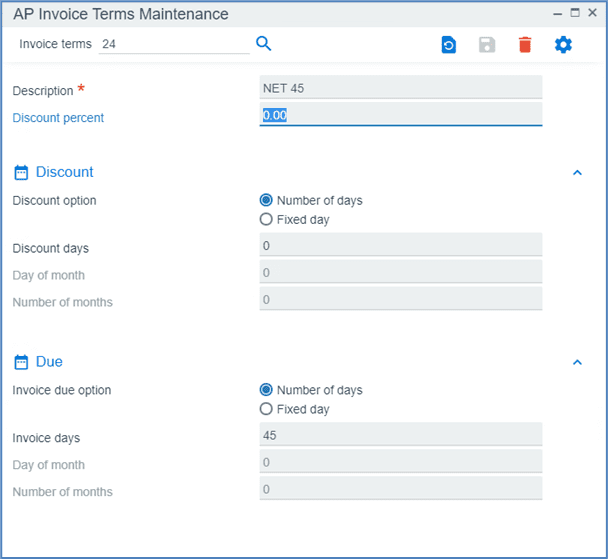This screenshot has height=559, width=608.
Task: Open the blue gear settings icon
Action: (563, 45)
